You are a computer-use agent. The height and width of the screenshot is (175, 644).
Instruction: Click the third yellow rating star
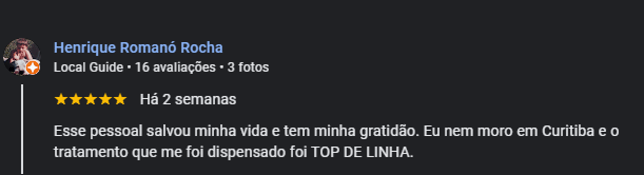(x=91, y=99)
